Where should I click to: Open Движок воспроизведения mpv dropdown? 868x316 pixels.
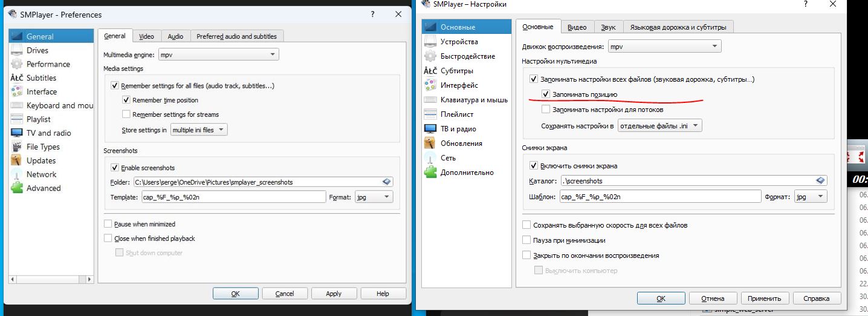tap(664, 46)
